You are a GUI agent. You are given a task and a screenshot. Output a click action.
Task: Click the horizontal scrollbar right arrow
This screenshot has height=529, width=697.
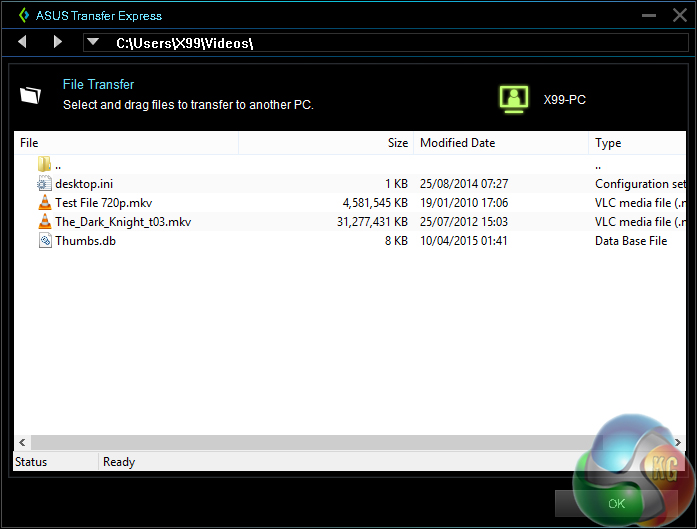pyautogui.click(x=678, y=442)
